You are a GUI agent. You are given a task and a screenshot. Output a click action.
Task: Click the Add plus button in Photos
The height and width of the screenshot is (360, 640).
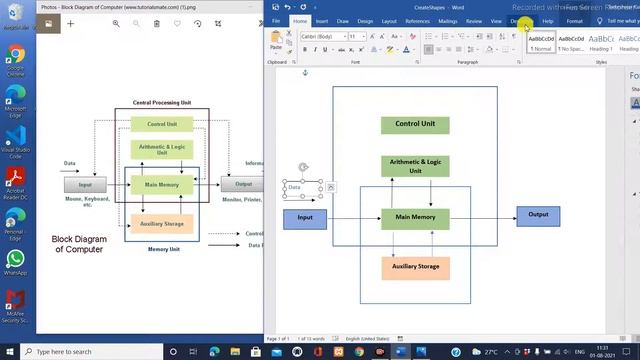pos(71,24)
